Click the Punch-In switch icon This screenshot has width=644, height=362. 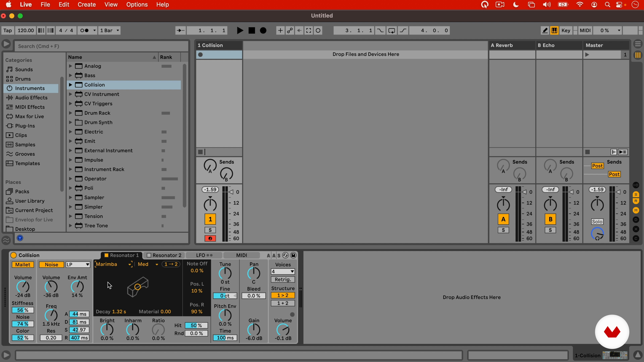[x=380, y=31]
